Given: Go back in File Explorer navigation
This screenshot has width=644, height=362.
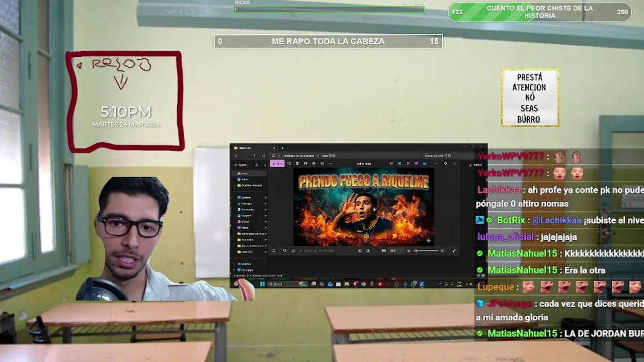Looking at the screenshot, I should pos(235,156).
